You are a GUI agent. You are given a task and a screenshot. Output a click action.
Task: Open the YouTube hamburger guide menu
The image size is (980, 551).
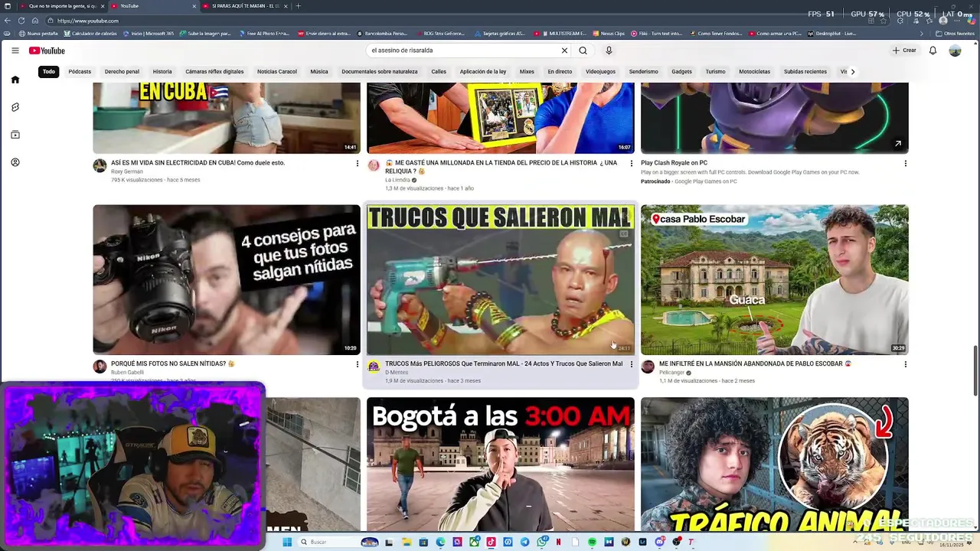[x=15, y=51]
